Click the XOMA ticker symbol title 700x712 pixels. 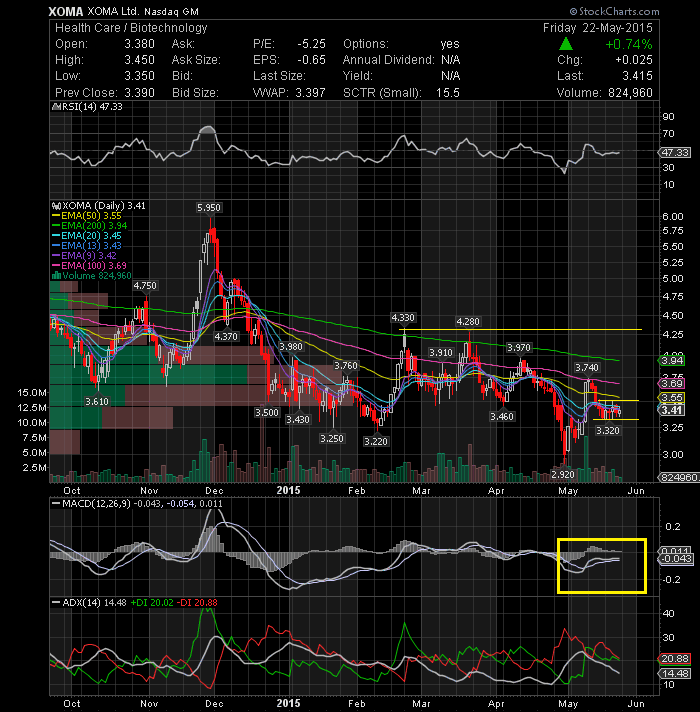click(66, 11)
